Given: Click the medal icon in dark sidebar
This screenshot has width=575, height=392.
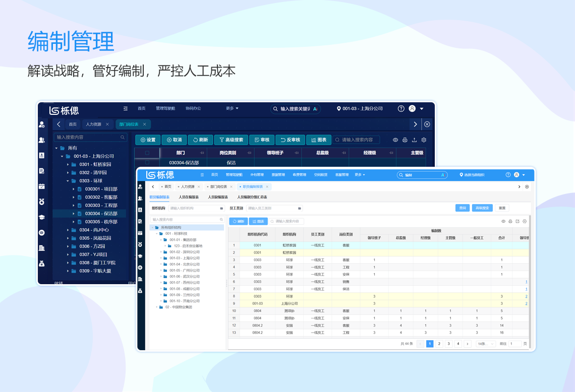Looking at the screenshot, I should click(42, 202).
